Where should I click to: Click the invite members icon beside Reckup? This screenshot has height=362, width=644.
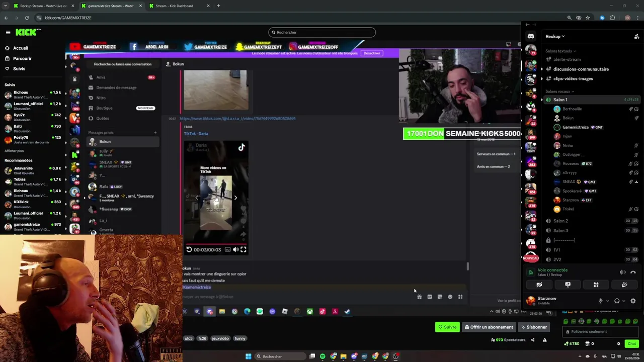[x=636, y=36]
